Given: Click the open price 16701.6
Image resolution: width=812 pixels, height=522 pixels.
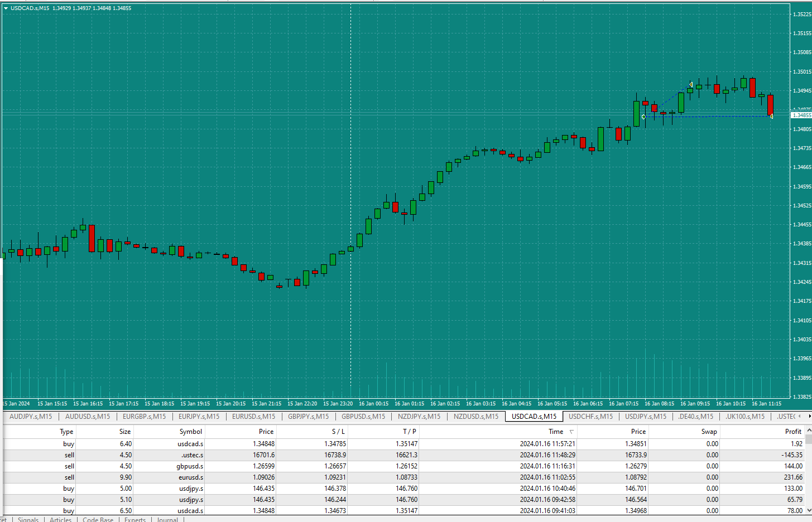Looking at the screenshot, I should click(264, 455).
